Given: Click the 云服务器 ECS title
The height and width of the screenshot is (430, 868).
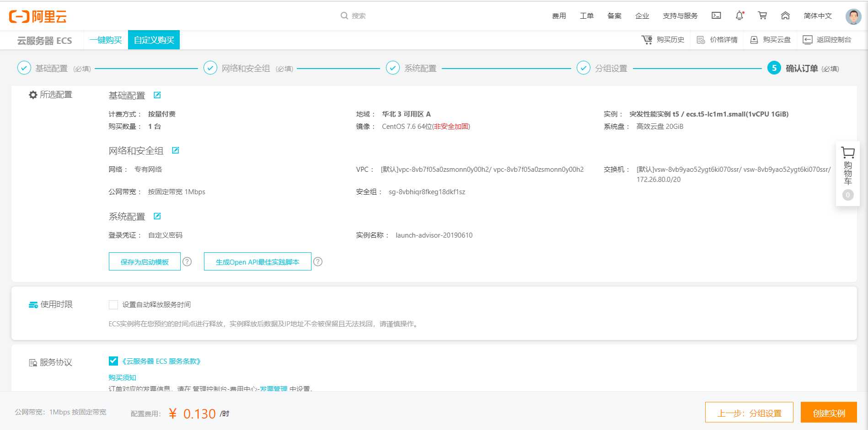Looking at the screenshot, I should [x=44, y=41].
